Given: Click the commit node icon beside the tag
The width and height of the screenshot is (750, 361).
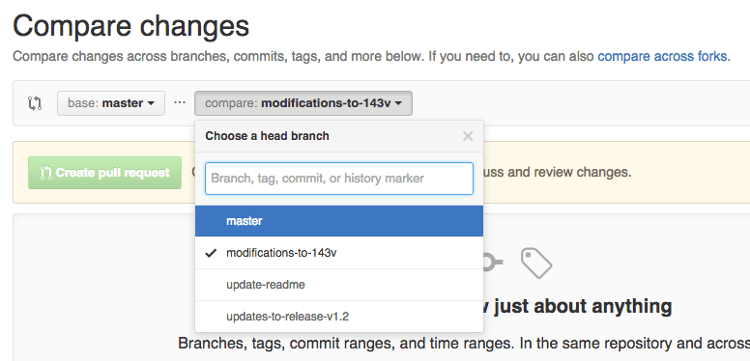Looking at the screenshot, I should (493, 262).
